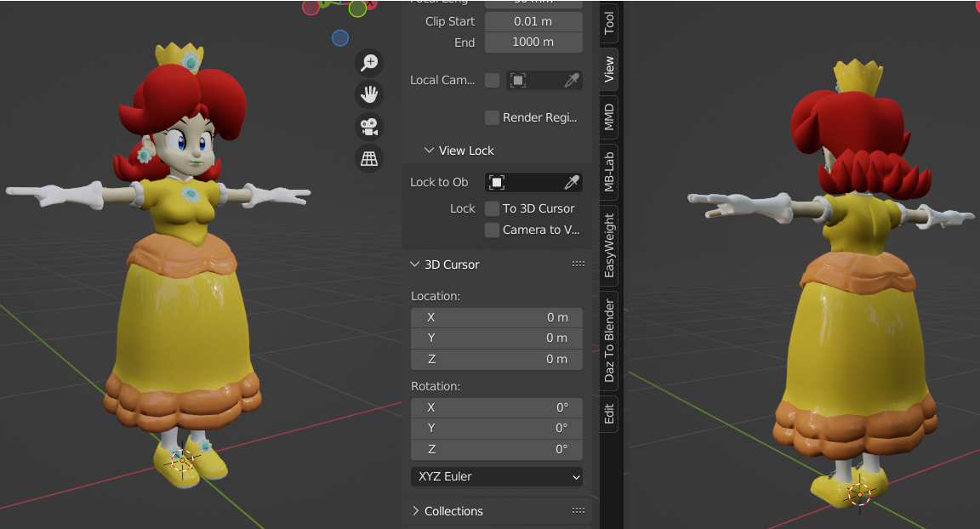Open the Daz To Blender sidebar tab
Screen dimensions: 980x529
pyautogui.click(x=609, y=340)
